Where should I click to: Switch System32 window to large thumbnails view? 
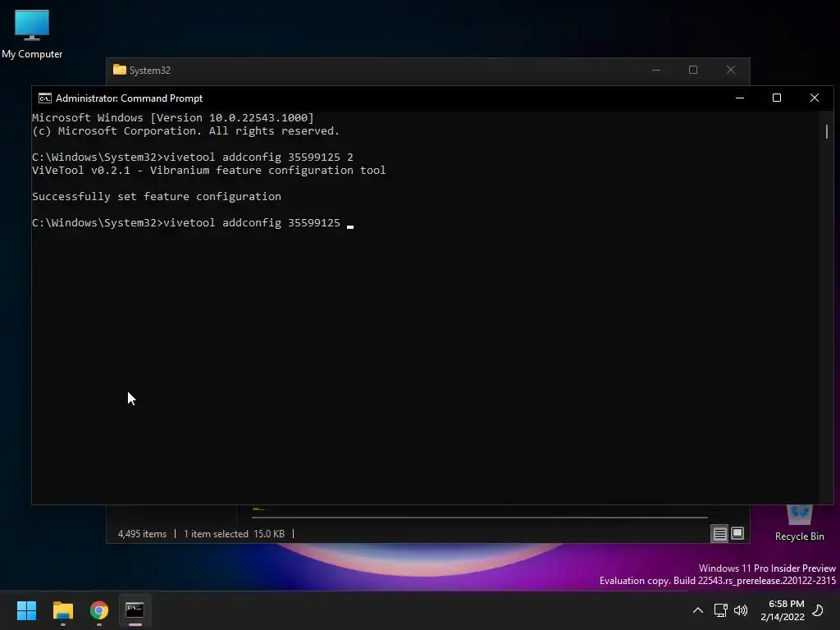[737, 533]
